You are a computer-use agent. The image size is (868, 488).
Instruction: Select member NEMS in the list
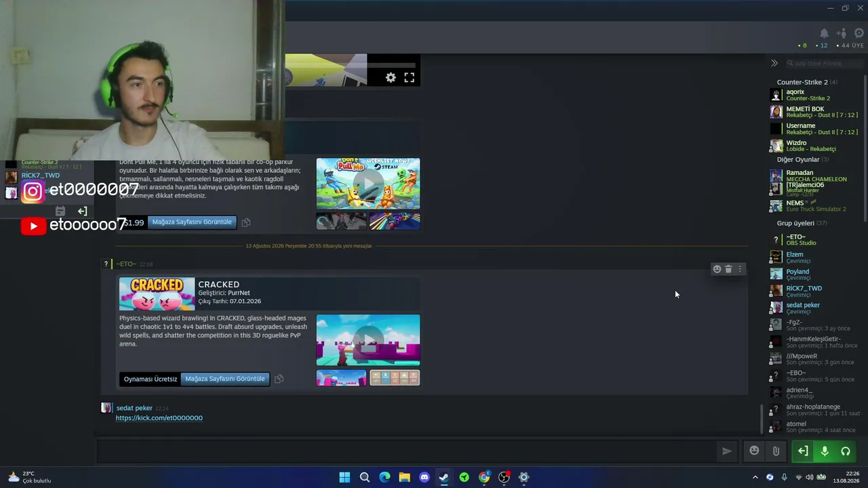point(816,205)
